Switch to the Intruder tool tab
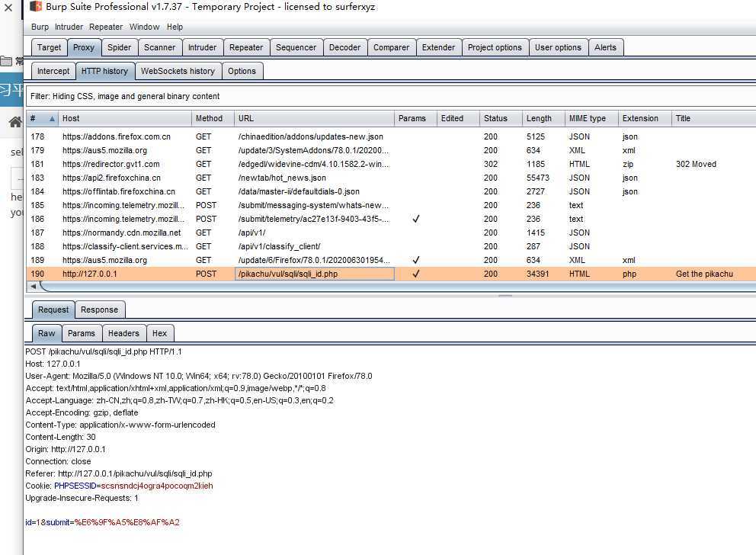 [202, 47]
